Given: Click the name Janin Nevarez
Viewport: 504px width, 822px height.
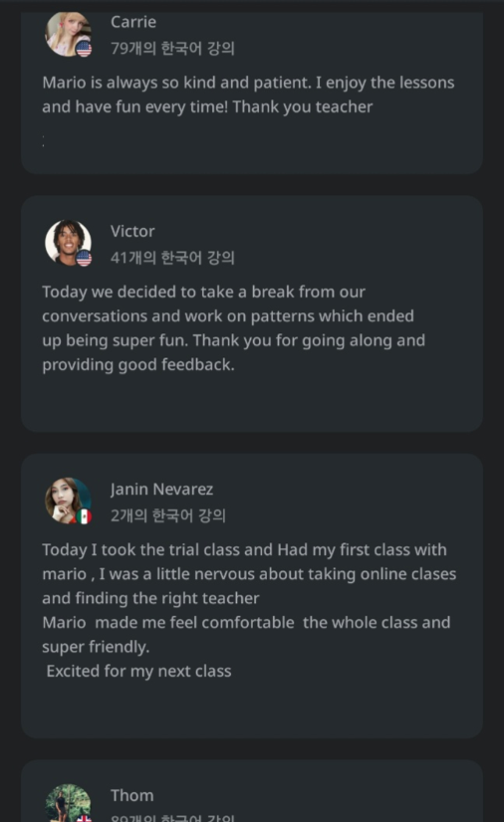Looking at the screenshot, I should 162,489.
